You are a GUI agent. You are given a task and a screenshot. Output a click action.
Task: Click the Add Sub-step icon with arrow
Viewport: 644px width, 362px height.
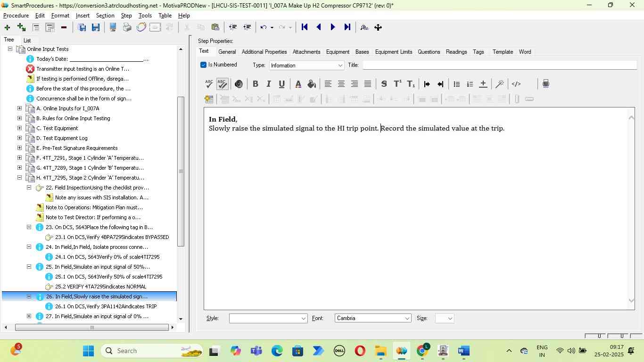point(21,27)
